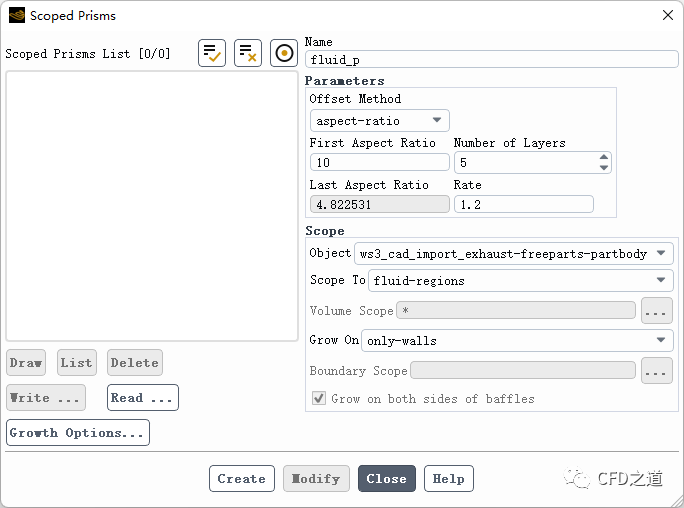Click the circular selection filter icon
Viewport: 684px width, 508px height.
point(284,53)
